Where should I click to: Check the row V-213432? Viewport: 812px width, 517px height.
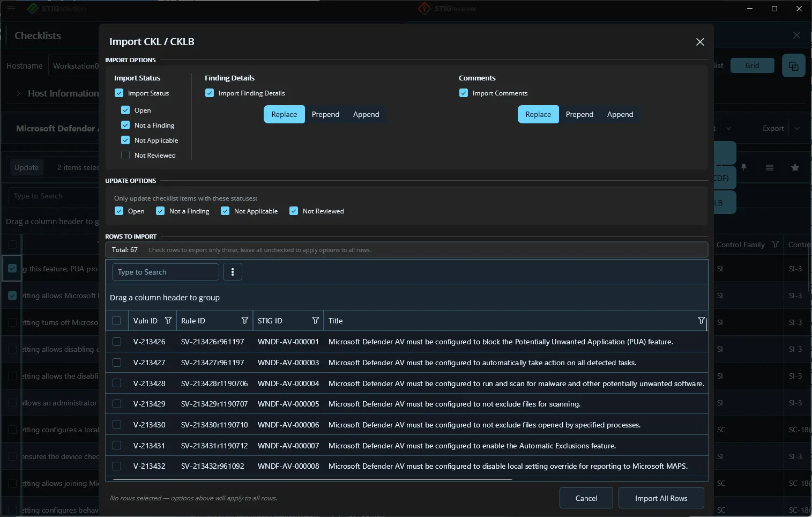(x=117, y=466)
